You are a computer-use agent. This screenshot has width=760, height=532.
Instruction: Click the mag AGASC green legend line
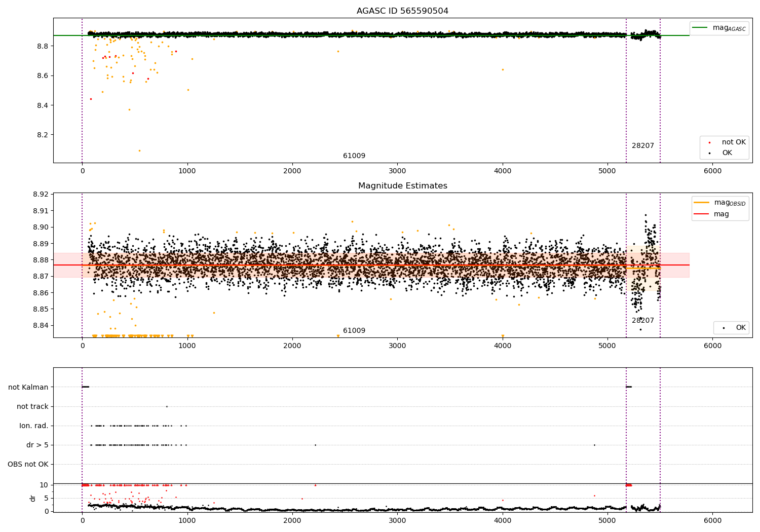[x=701, y=28]
